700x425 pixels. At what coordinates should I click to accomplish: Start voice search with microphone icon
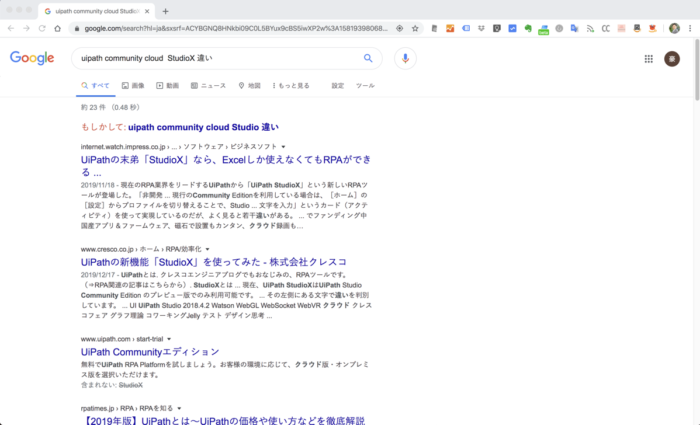405,58
